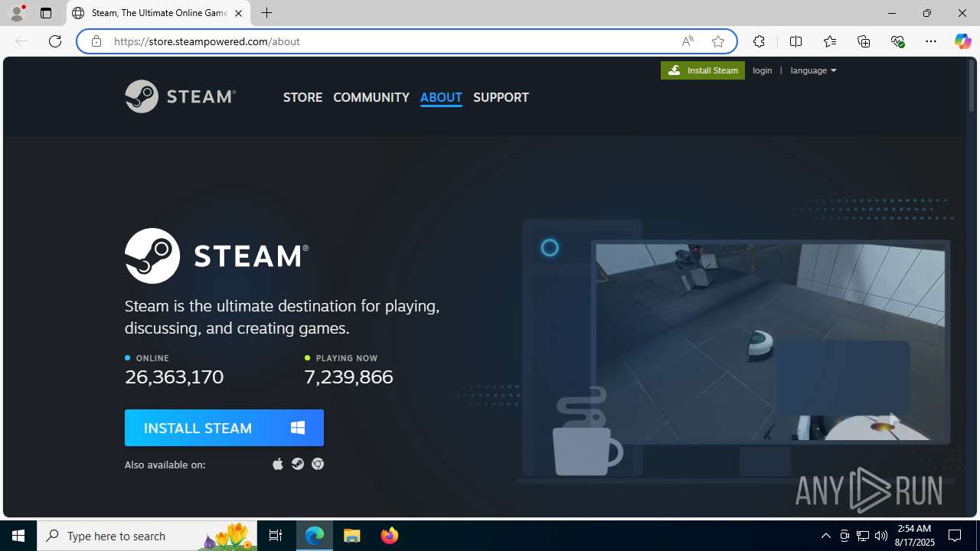This screenshot has height=551, width=980.
Task: Open the STORE menu
Action: (302, 97)
